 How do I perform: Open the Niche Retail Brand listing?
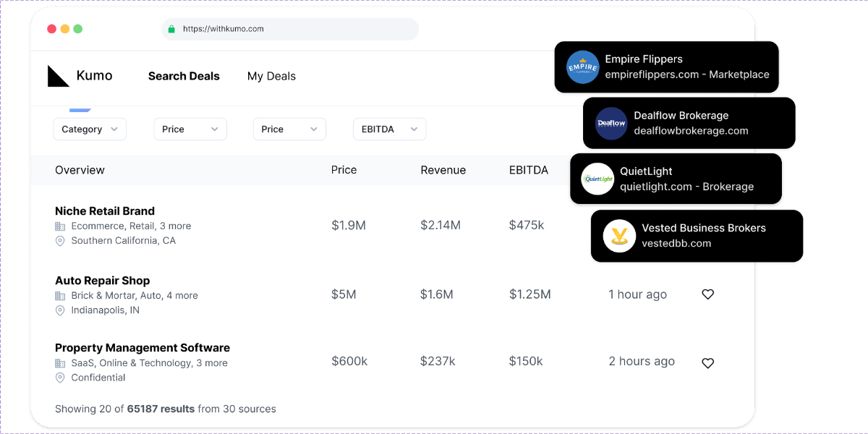coord(105,211)
